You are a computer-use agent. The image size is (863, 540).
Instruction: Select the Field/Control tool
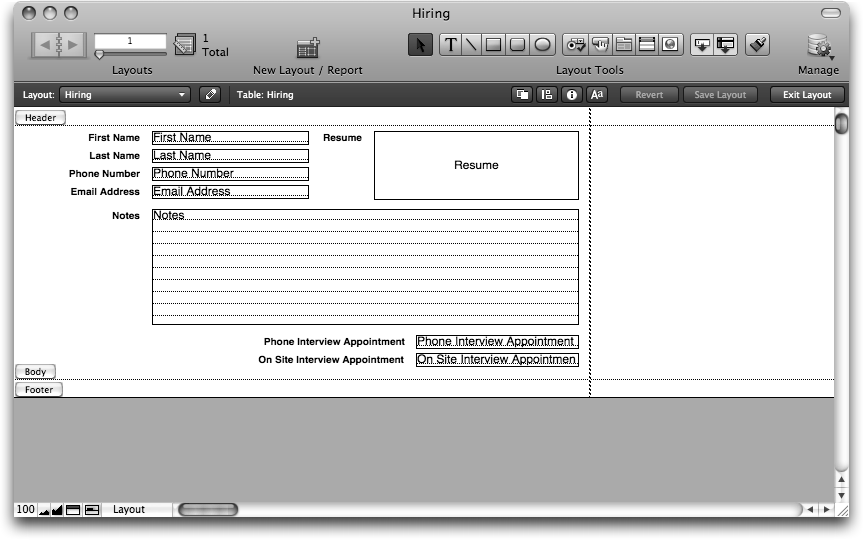pos(576,45)
